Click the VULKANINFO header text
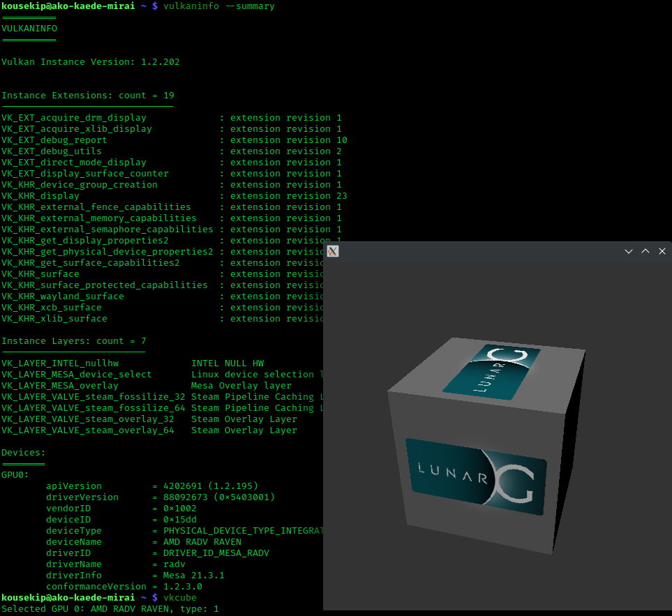Image resolution: width=672 pixels, height=616 pixels. pyautogui.click(x=29, y=29)
